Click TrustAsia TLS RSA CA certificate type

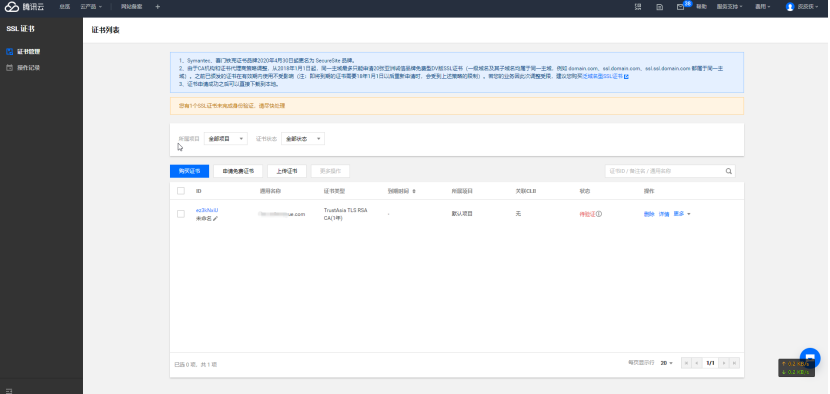[x=345, y=214]
